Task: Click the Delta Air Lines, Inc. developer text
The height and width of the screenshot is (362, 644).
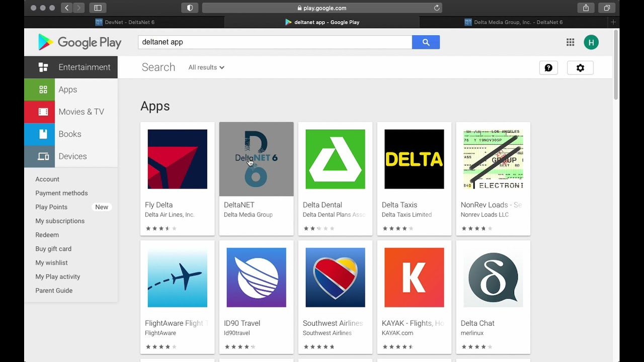Action: pyautogui.click(x=170, y=215)
